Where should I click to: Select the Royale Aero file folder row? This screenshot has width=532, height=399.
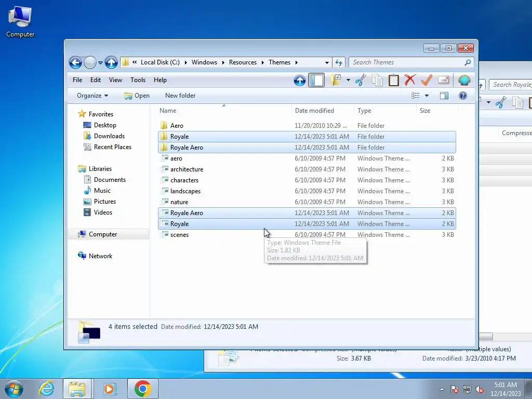[x=307, y=147]
